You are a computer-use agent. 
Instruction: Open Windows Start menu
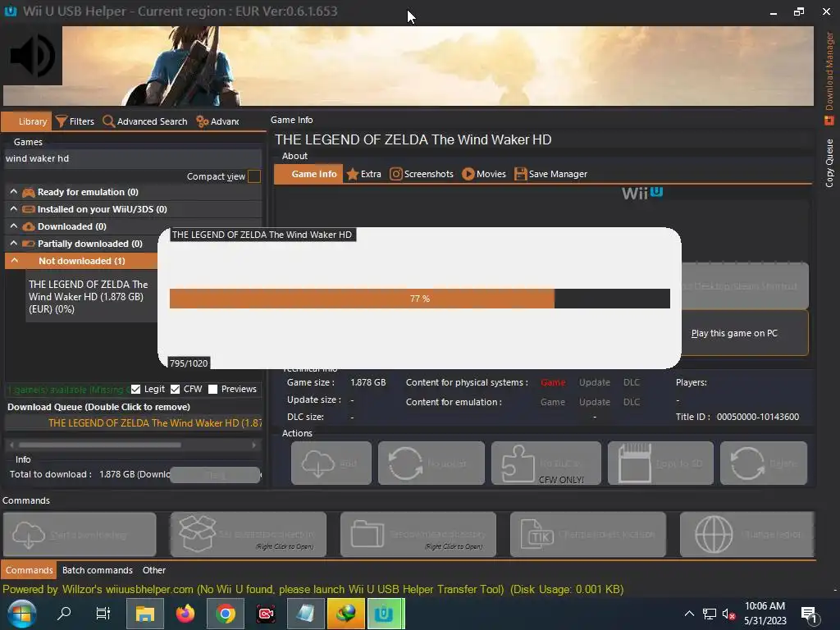coord(21,614)
